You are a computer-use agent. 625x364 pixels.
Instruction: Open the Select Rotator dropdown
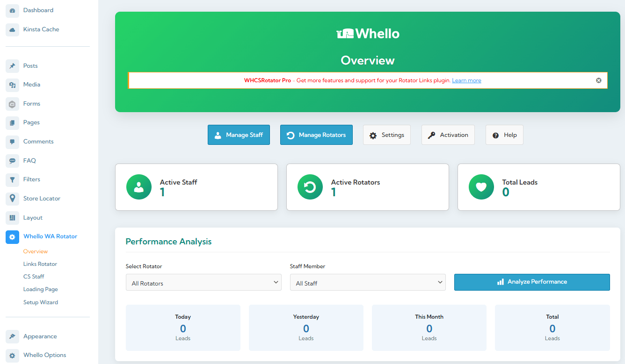click(203, 282)
